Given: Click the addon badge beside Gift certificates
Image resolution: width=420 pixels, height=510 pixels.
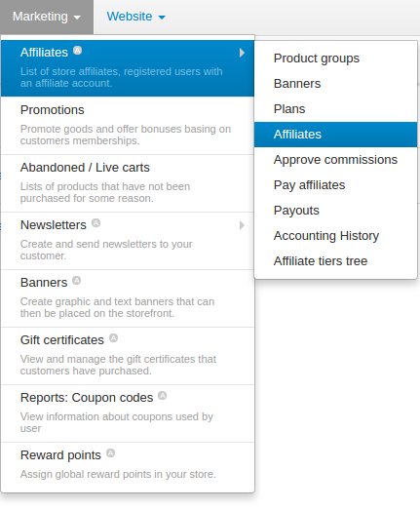Looking at the screenshot, I should [x=113, y=338].
